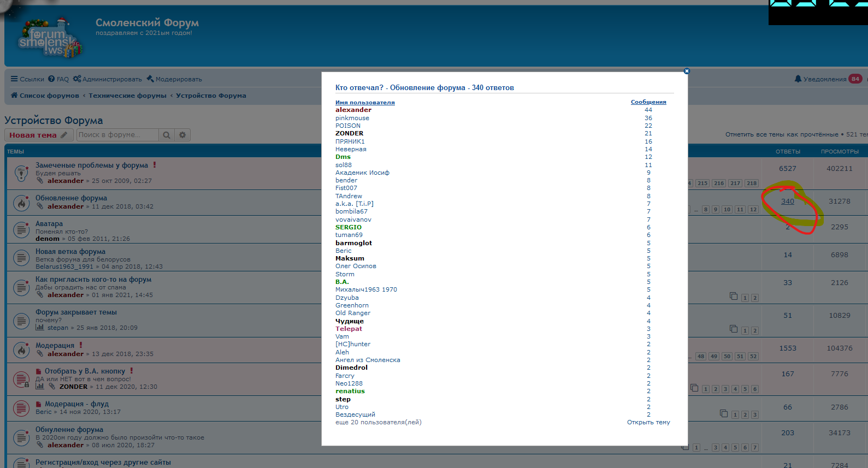Open Администрировать panel

[x=107, y=79]
